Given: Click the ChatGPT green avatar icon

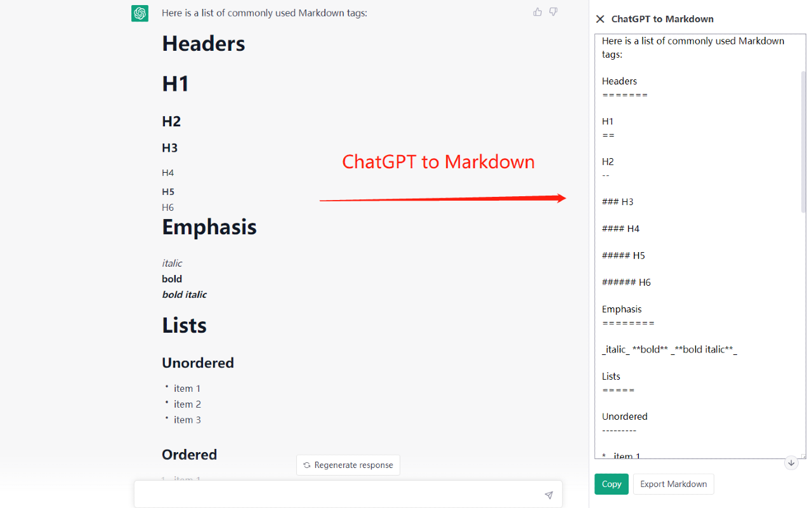Looking at the screenshot, I should [x=140, y=13].
